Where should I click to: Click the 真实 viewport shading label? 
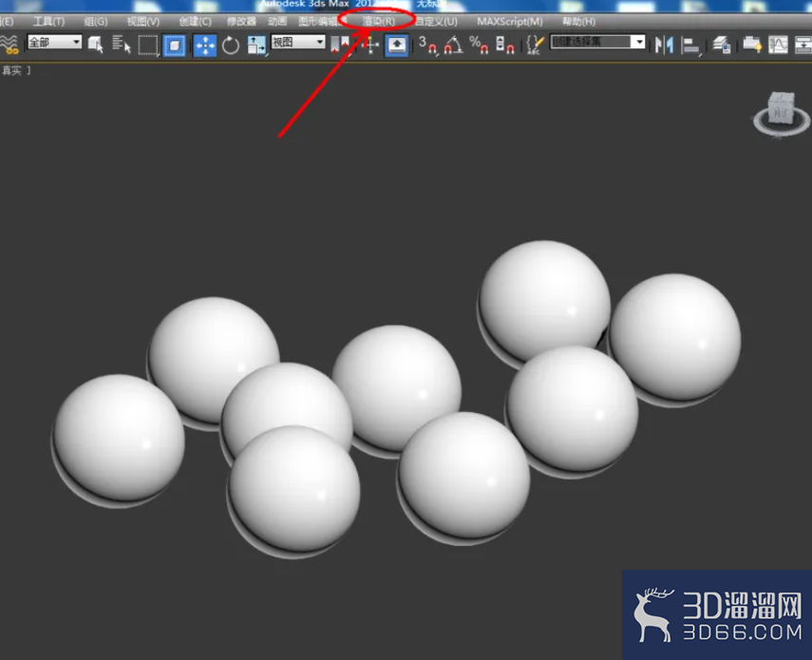click(11, 70)
